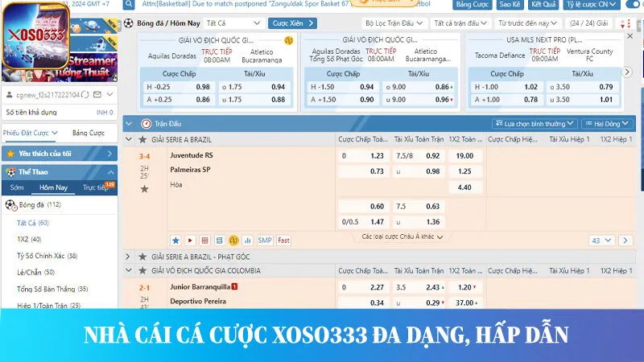Click Kết Quả results button

(x=543, y=5)
